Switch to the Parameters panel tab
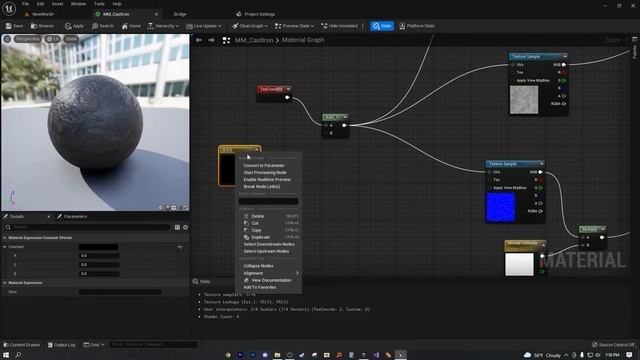This screenshot has height=360, width=640. (x=75, y=217)
